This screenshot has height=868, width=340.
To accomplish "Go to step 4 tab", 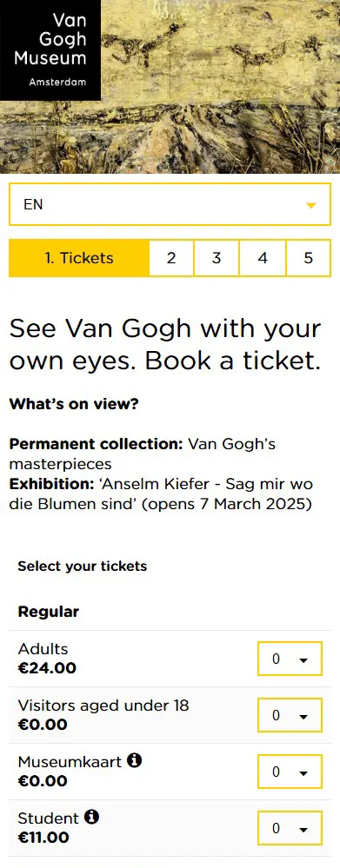I will [263, 258].
